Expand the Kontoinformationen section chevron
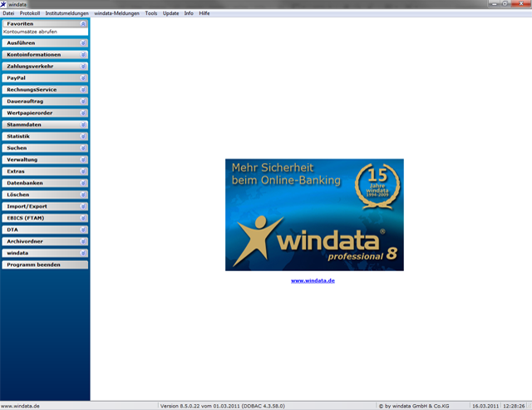This screenshot has height=410, width=532. click(x=83, y=55)
